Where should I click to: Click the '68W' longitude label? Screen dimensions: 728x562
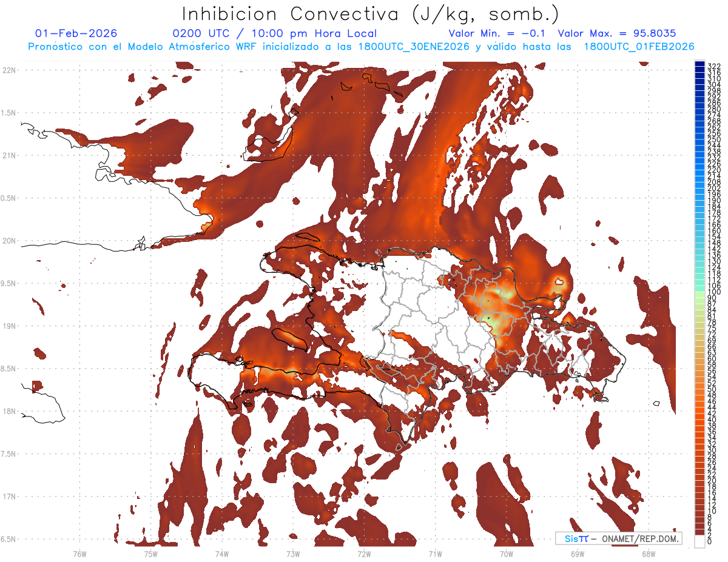[x=648, y=554]
